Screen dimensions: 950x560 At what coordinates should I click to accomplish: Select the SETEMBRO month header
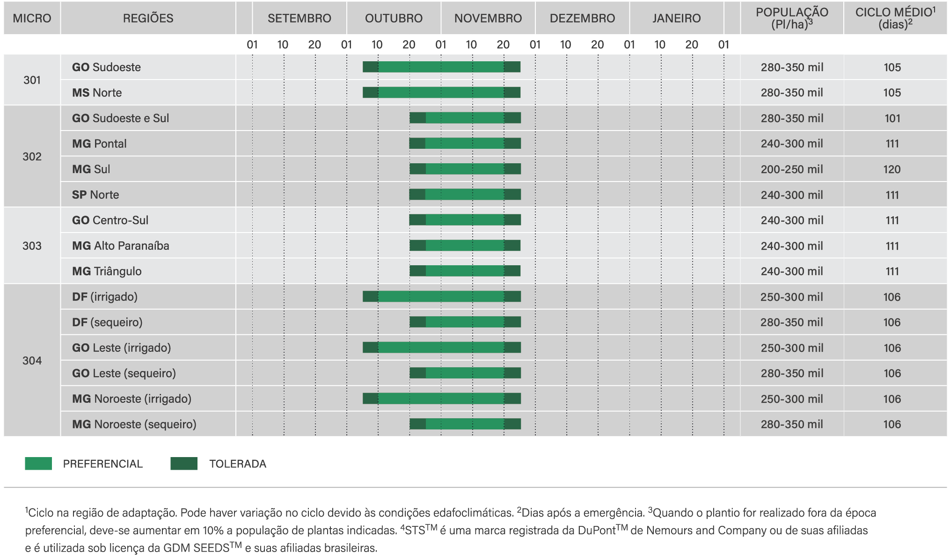300,18
